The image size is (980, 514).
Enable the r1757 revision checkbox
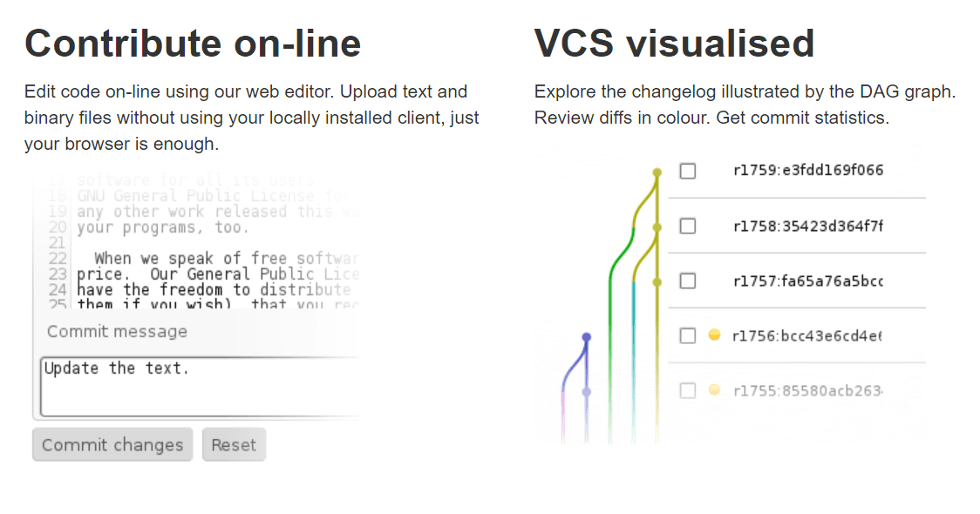[688, 281]
